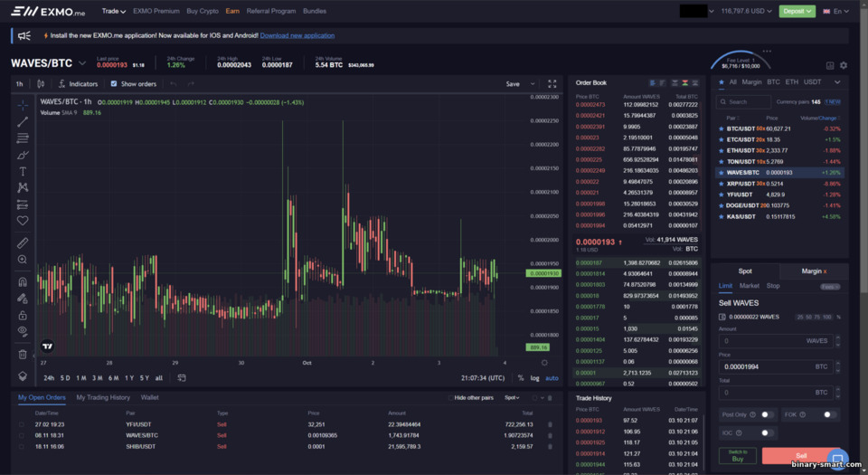The image size is (868, 475).
Task: Show the full history with all
Action: (159, 377)
